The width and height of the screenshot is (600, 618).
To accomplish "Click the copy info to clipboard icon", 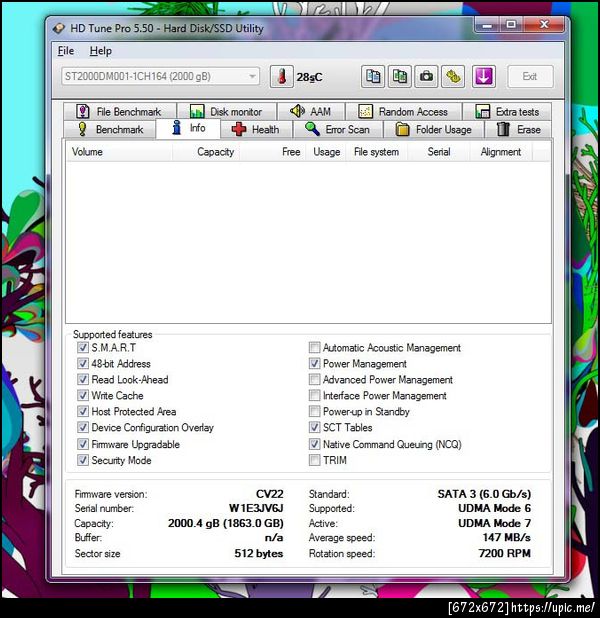I will pos(373,76).
